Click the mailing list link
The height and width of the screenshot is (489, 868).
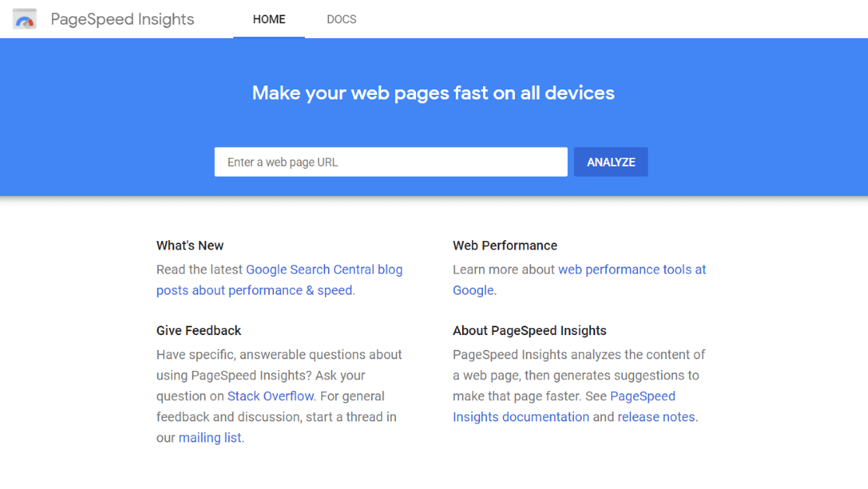(209, 437)
